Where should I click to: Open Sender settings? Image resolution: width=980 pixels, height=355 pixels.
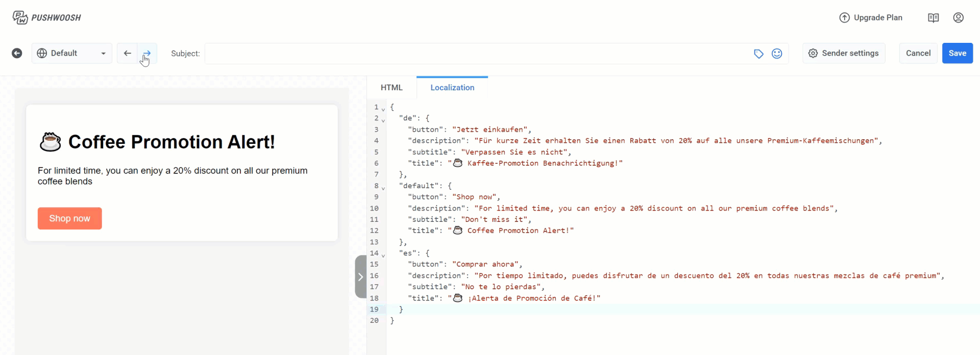844,54
